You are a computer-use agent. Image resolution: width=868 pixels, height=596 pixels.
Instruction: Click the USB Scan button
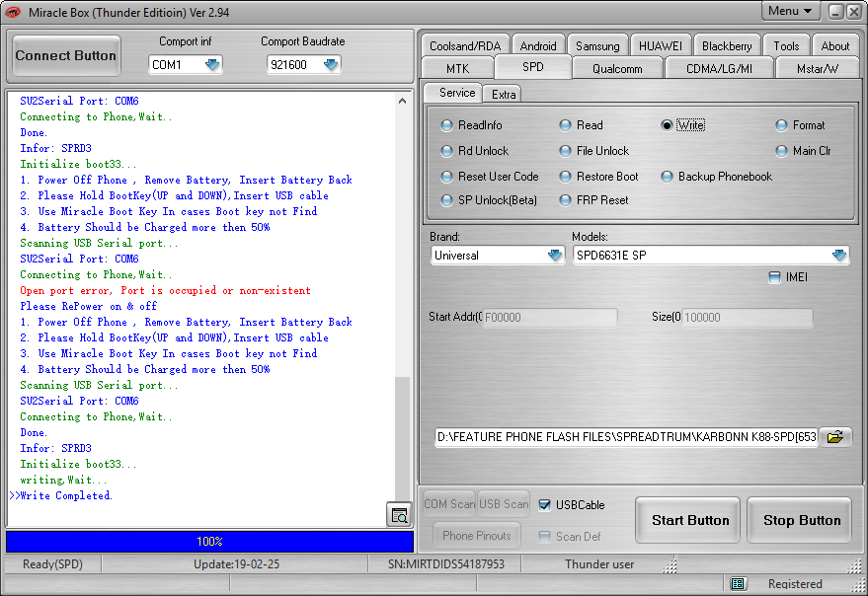point(504,504)
